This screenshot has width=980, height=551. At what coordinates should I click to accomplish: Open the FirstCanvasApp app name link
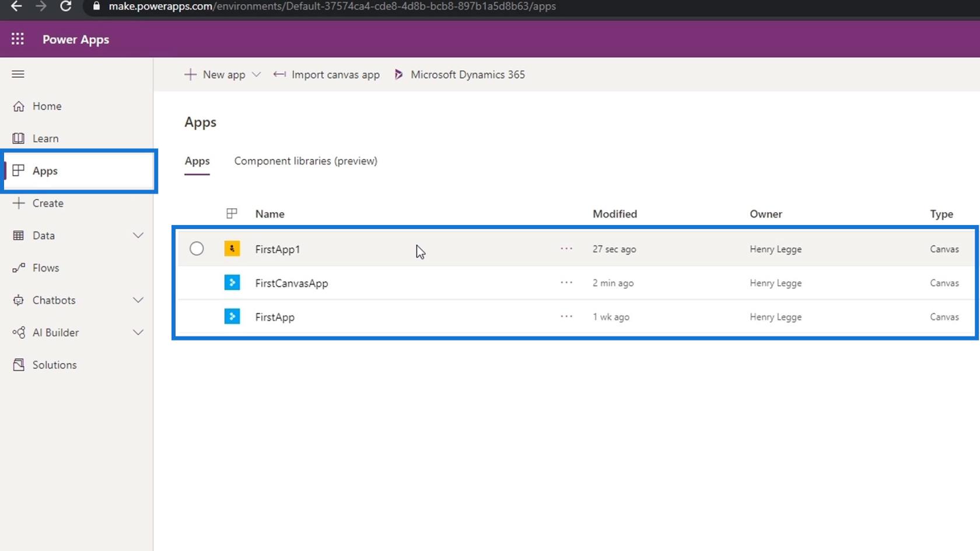pyautogui.click(x=292, y=283)
